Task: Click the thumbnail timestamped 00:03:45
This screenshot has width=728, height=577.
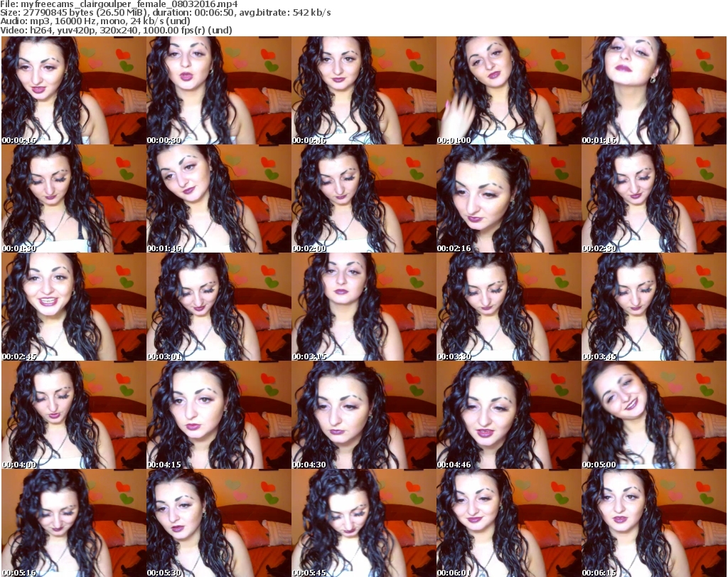Action: pos(653,307)
